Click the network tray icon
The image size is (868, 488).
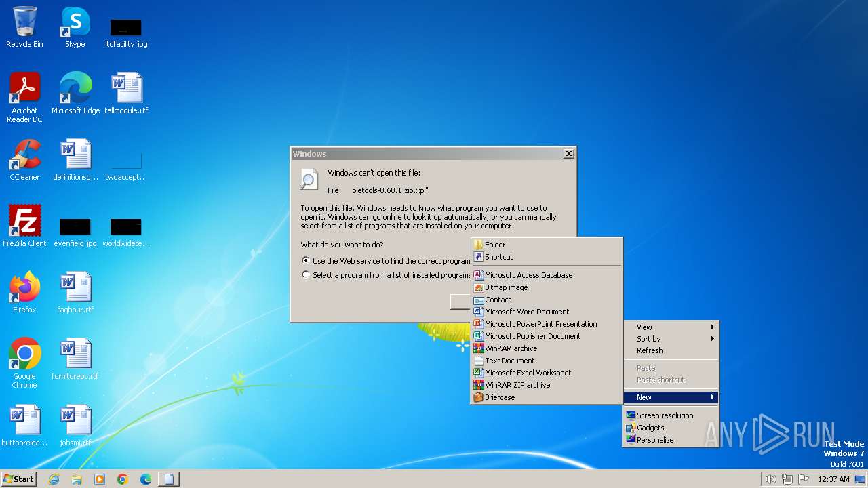pos(787,479)
